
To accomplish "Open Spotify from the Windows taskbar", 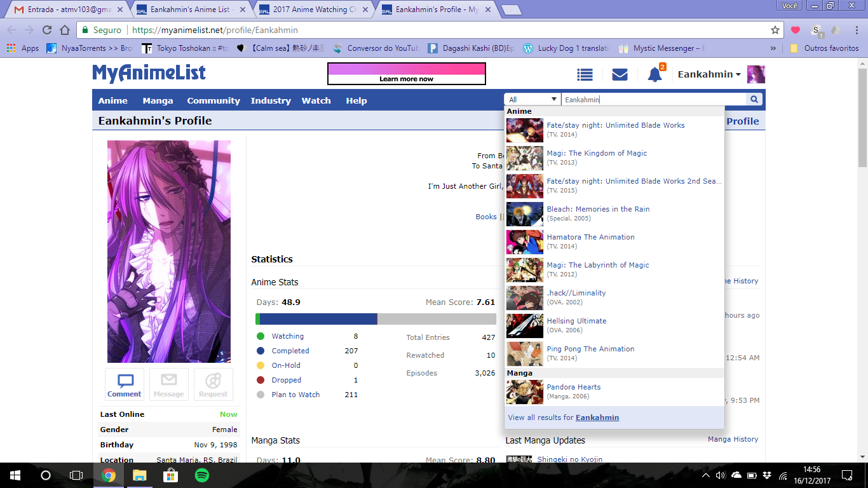I will coord(202,475).
